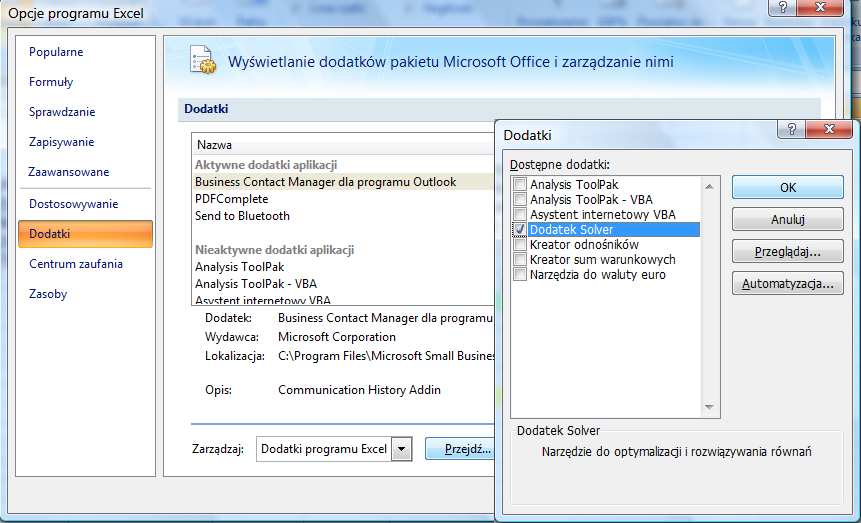Select Kreator odnośników label in list
This screenshot has width=861, height=523.
pos(584,244)
